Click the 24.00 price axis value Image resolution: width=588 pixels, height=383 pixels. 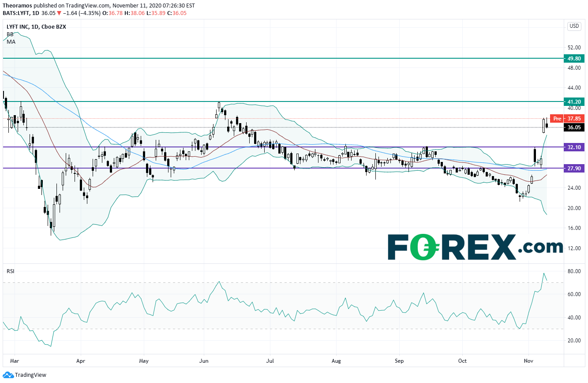tap(574, 188)
